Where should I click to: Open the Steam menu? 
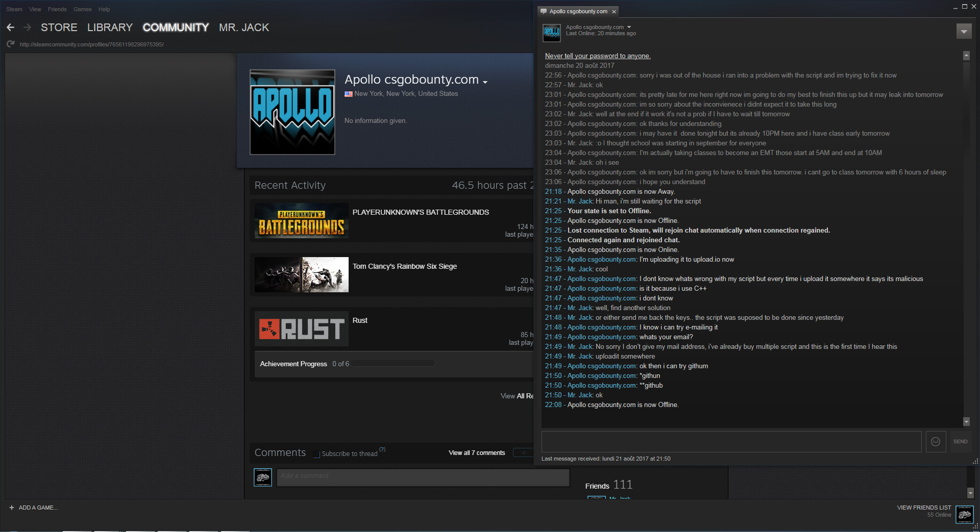pyautogui.click(x=14, y=9)
